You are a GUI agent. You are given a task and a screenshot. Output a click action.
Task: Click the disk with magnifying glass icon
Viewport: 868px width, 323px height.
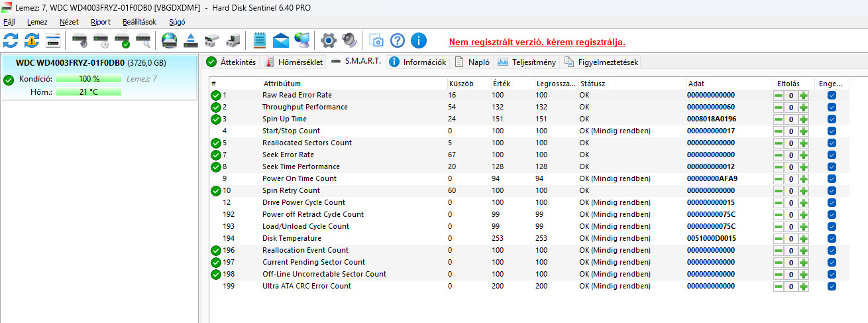point(143,40)
